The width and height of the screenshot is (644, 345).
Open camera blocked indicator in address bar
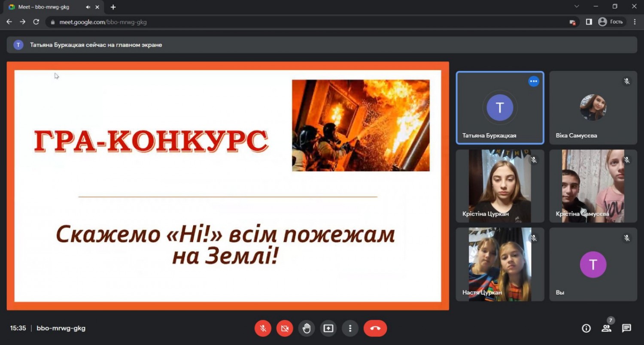click(x=572, y=22)
